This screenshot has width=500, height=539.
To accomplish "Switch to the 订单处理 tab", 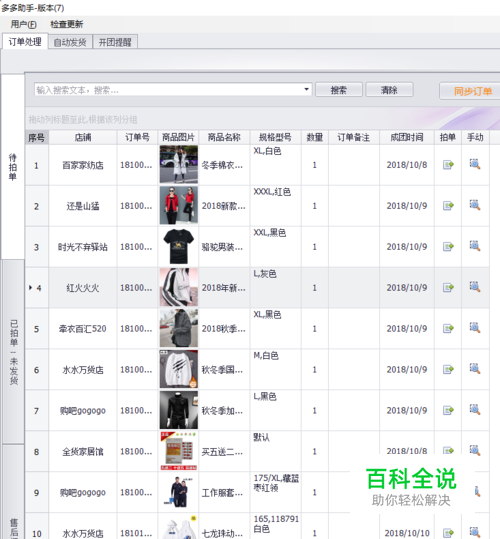I will pos(25,42).
